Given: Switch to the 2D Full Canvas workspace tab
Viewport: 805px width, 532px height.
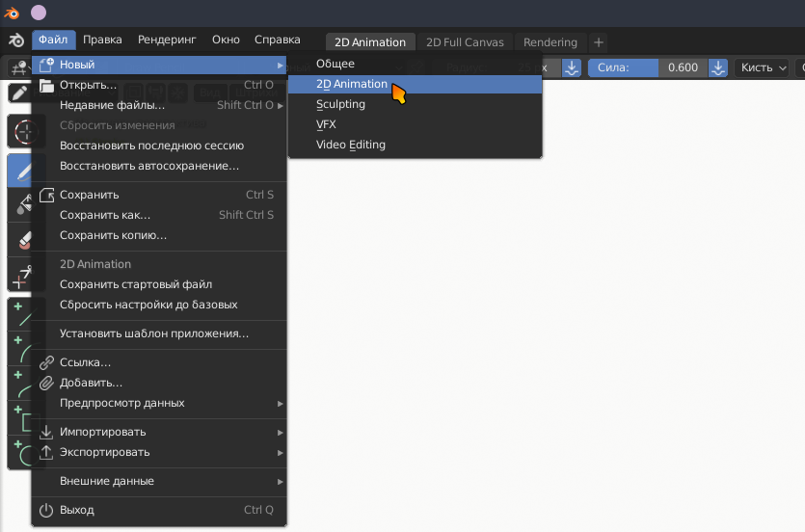Looking at the screenshot, I should point(465,42).
